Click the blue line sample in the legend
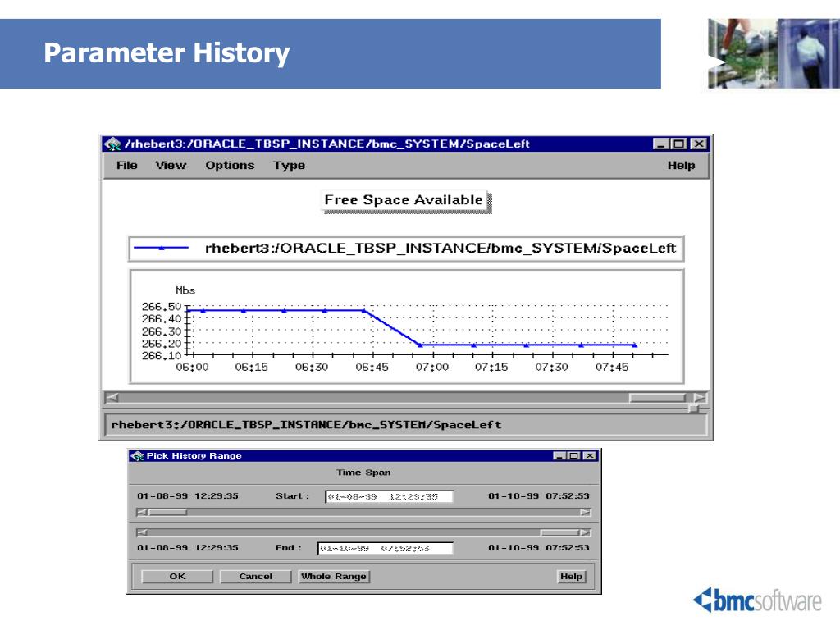840x630 pixels. (162, 248)
